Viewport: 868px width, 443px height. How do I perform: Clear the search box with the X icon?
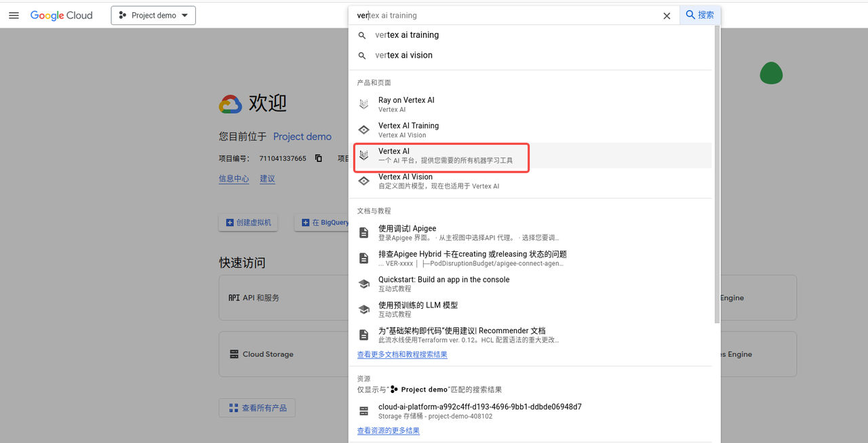point(667,15)
